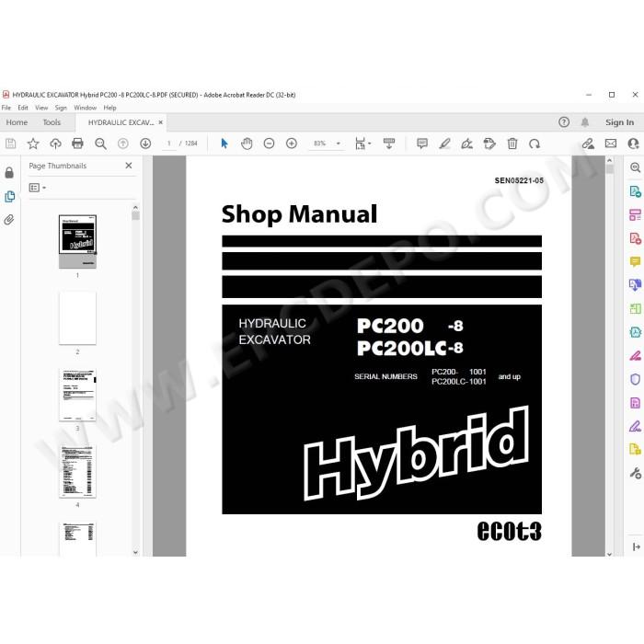
Task: Click the share link icon
Action: pyautogui.click(x=588, y=144)
